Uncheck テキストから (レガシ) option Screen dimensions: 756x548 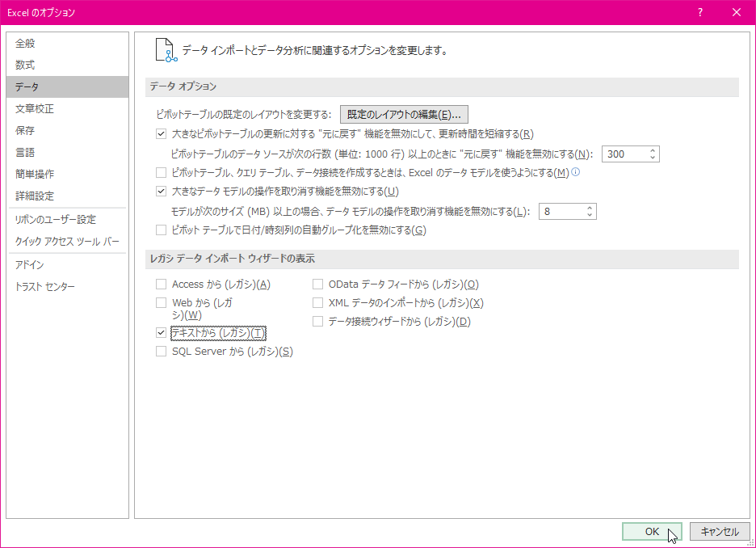click(x=161, y=332)
